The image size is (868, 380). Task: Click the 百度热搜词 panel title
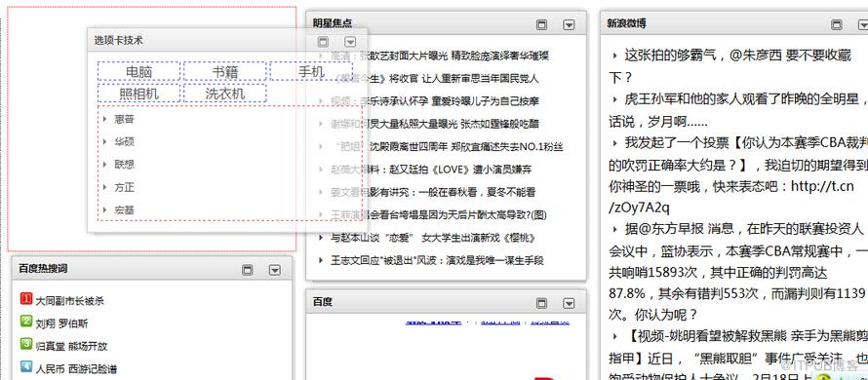pyautogui.click(x=43, y=268)
